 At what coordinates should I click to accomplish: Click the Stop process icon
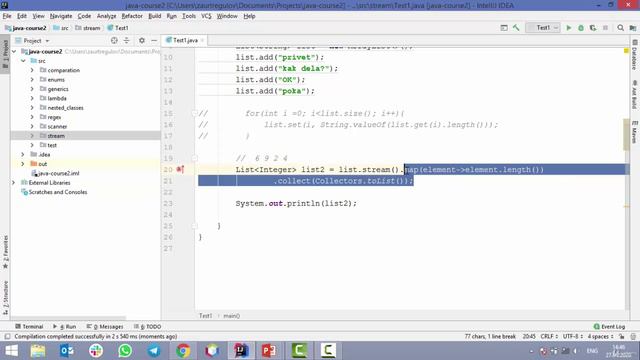[605, 28]
